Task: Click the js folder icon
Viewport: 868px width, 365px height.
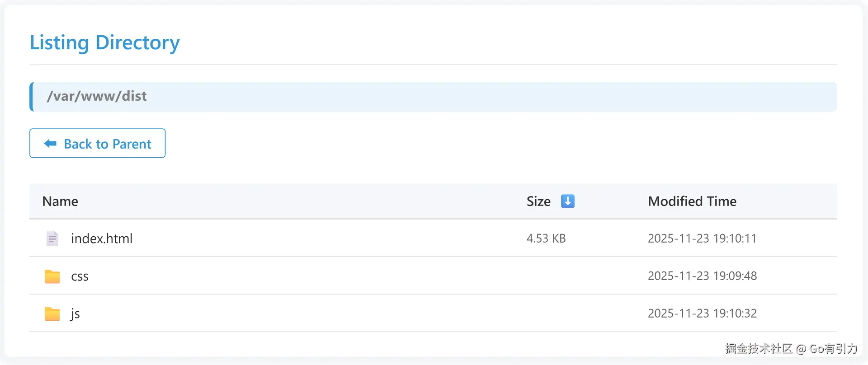Action: point(52,314)
